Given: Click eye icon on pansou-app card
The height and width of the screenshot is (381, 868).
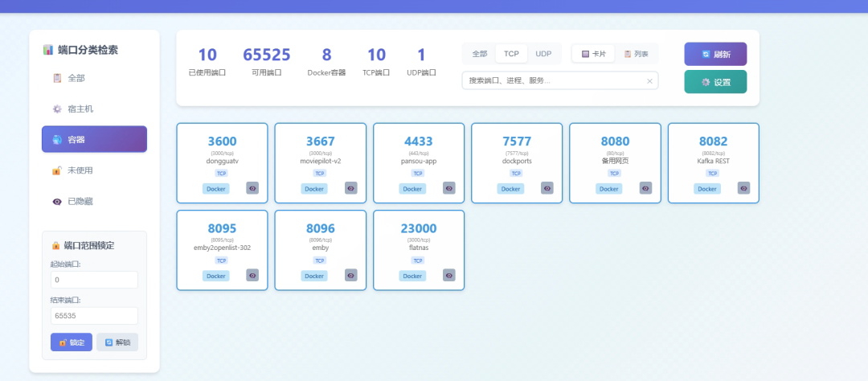Looking at the screenshot, I should click(x=448, y=188).
